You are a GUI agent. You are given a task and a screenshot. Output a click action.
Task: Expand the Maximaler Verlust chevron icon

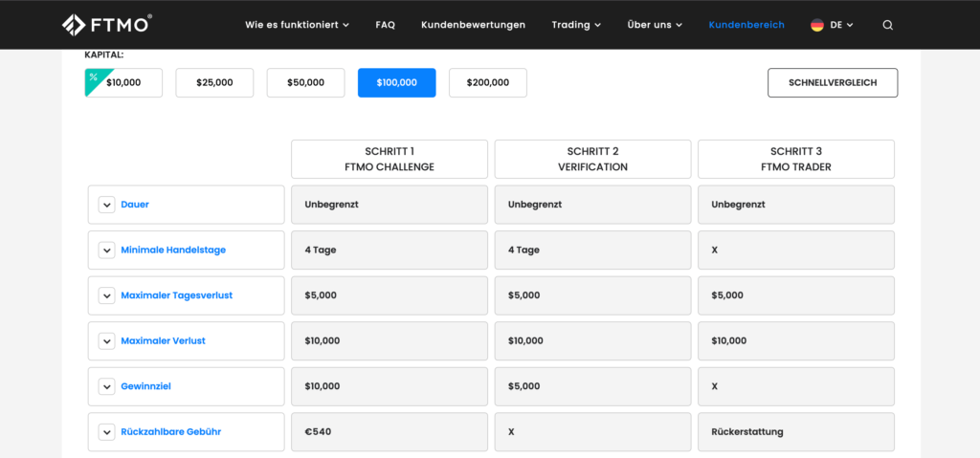click(x=106, y=341)
